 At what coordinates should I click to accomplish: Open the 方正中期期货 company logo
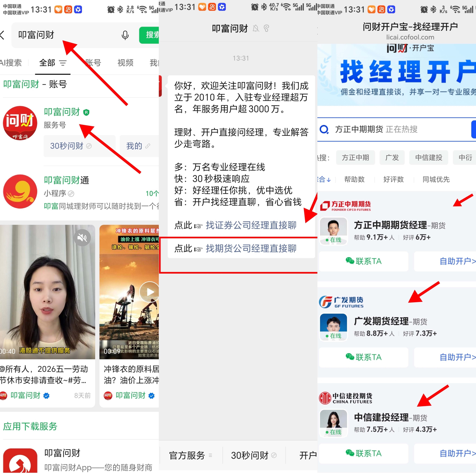345,206
